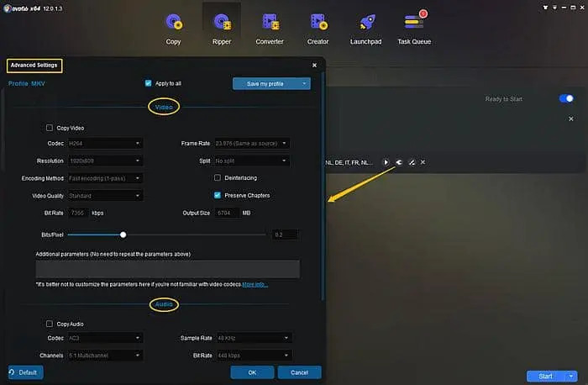Uncheck Preserve Chapters checkbox
This screenshot has width=588, height=385.
217,195
